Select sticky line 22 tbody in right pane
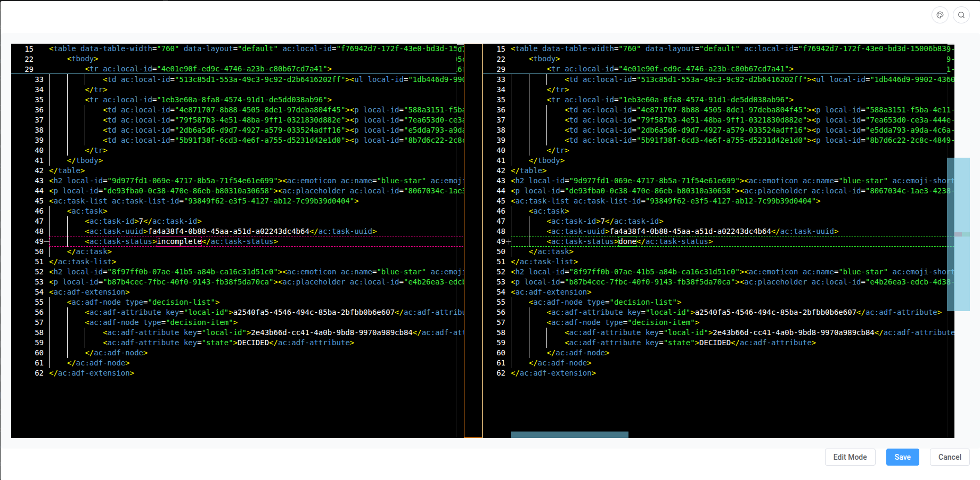The height and width of the screenshot is (480, 980). click(544, 59)
